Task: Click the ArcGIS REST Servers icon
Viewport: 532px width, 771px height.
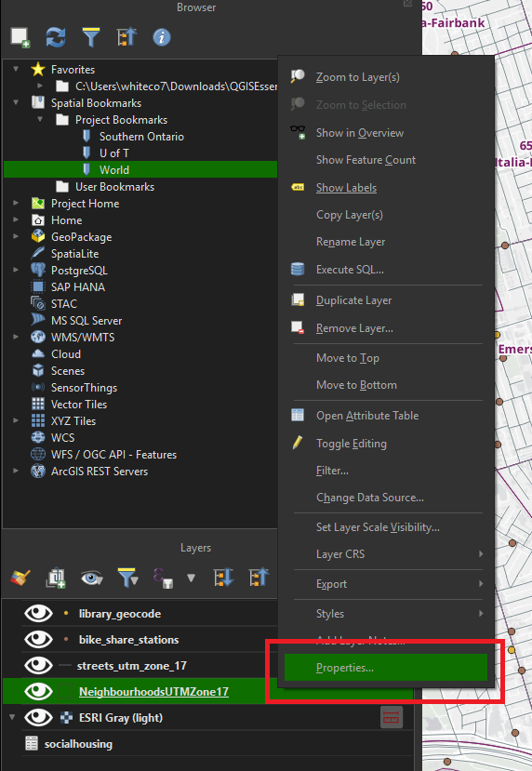Action: (38, 471)
